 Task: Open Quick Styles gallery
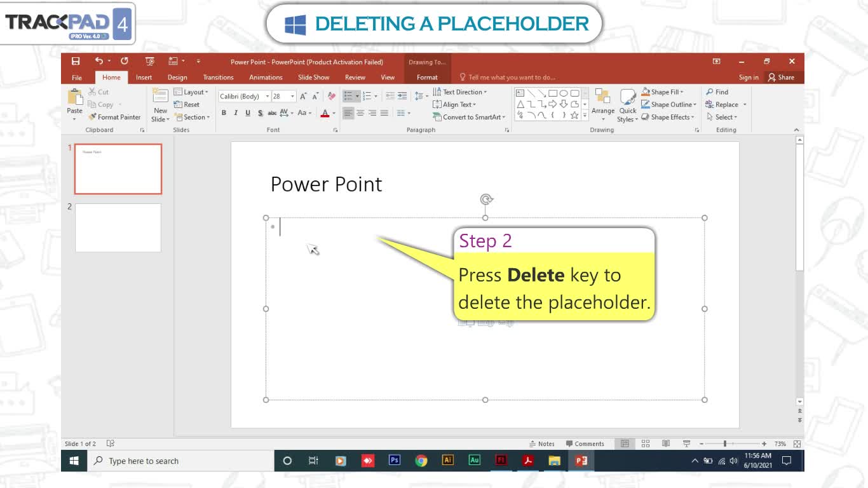pos(628,105)
